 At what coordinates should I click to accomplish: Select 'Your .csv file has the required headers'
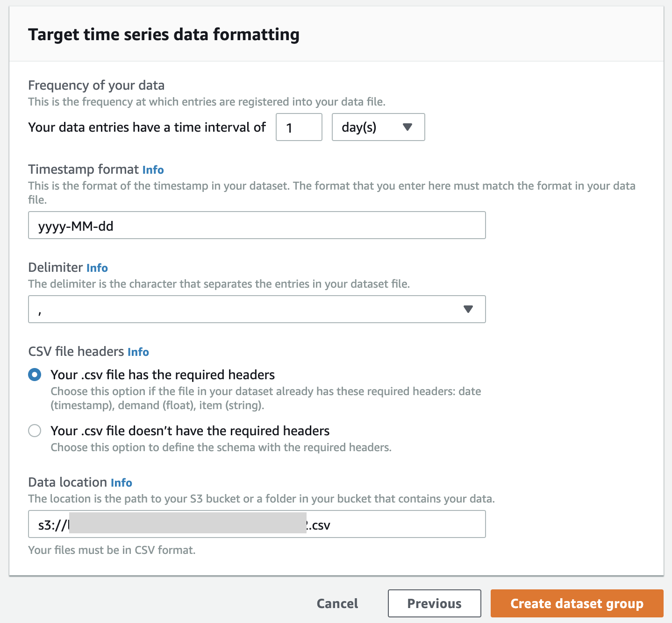pyautogui.click(x=35, y=375)
